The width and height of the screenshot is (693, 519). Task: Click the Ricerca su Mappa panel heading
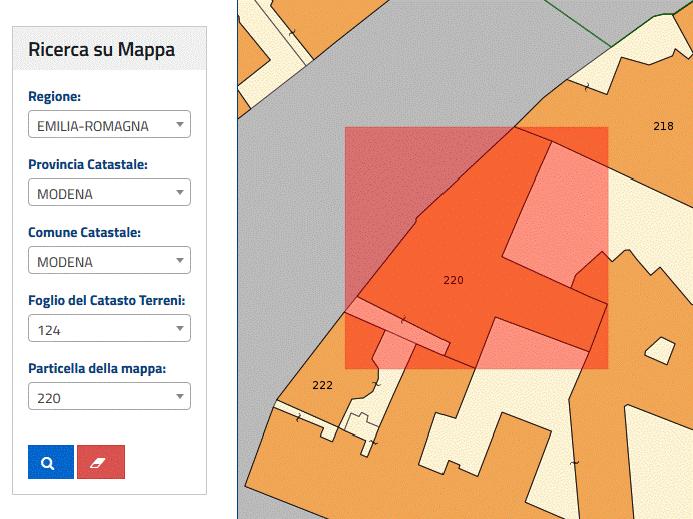(102, 50)
